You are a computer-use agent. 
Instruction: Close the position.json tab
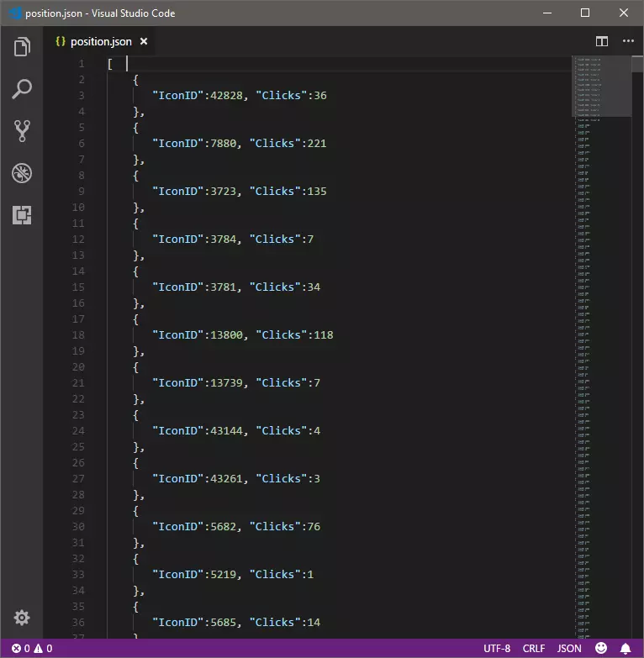pyautogui.click(x=144, y=41)
